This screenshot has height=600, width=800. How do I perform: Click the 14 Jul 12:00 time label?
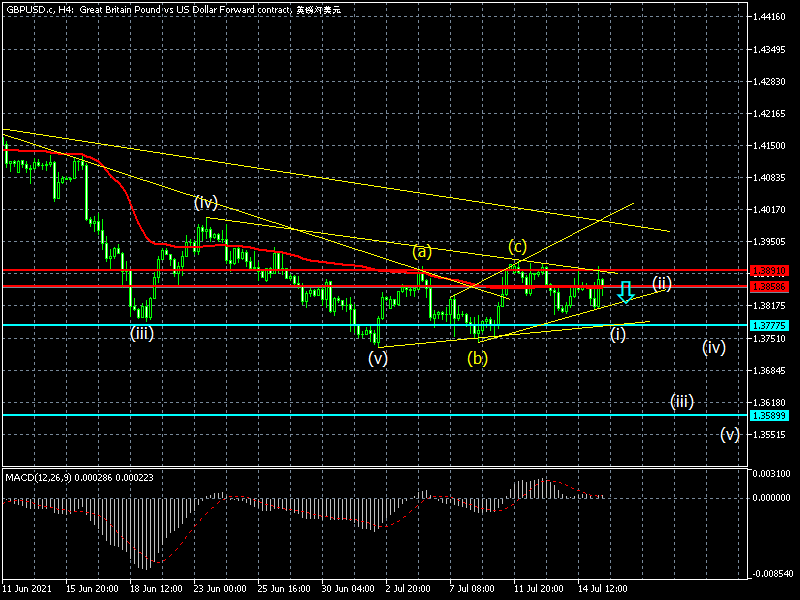(603, 590)
